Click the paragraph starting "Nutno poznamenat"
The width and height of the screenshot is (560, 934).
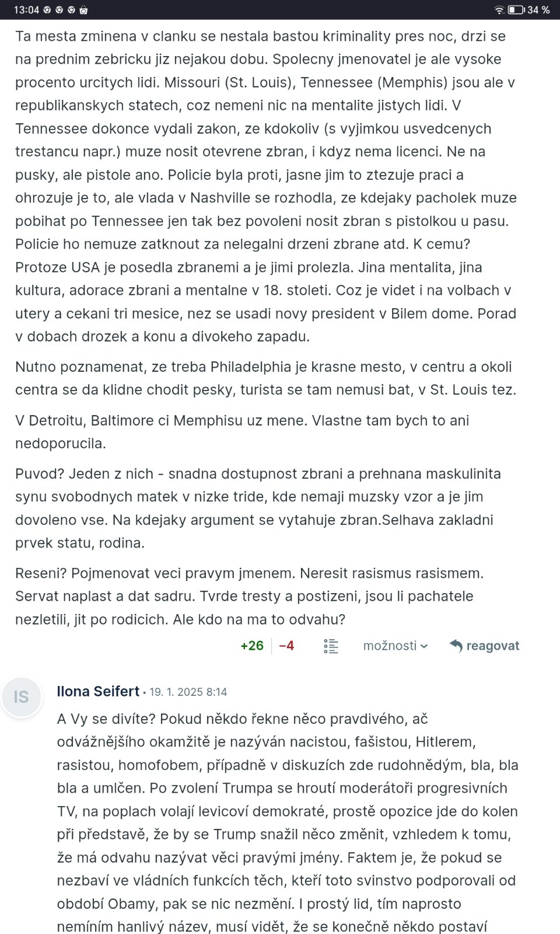265,378
